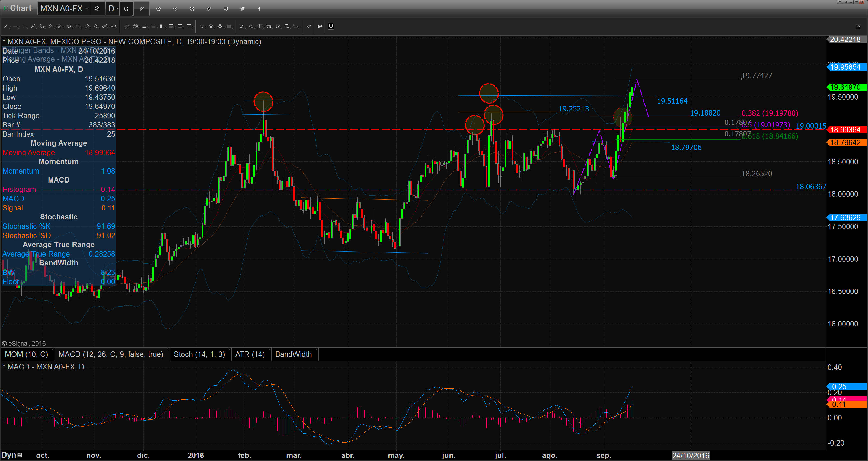
Task: Select the vertical line tool
Action: click(24, 26)
